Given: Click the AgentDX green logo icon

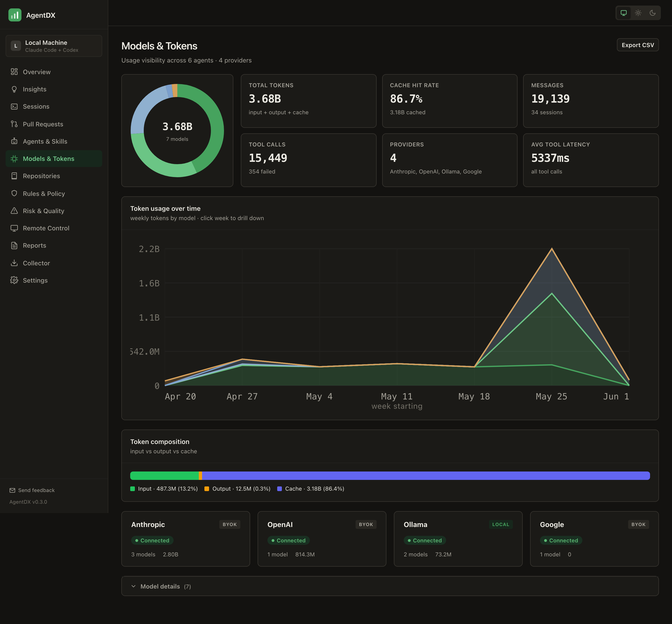Looking at the screenshot, I should pos(14,15).
